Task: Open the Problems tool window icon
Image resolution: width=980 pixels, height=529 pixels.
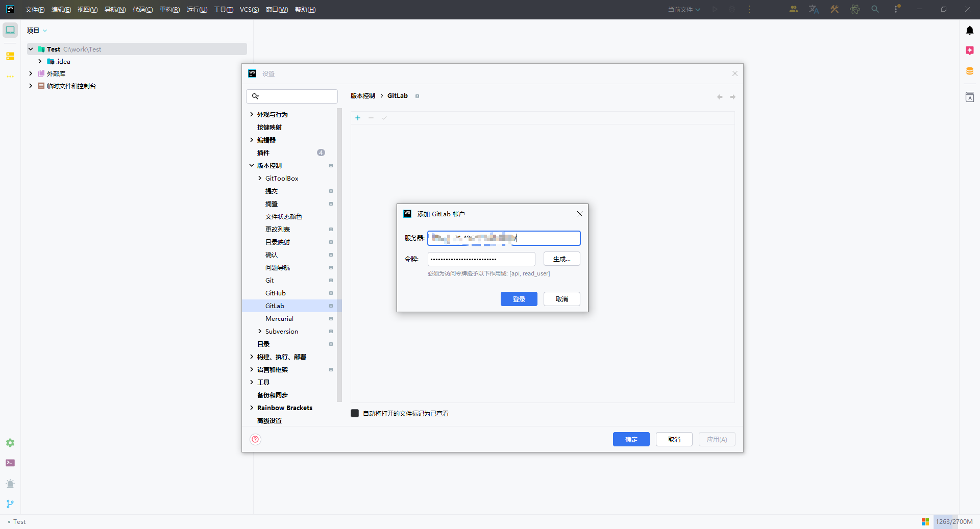Action: pyautogui.click(x=10, y=484)
